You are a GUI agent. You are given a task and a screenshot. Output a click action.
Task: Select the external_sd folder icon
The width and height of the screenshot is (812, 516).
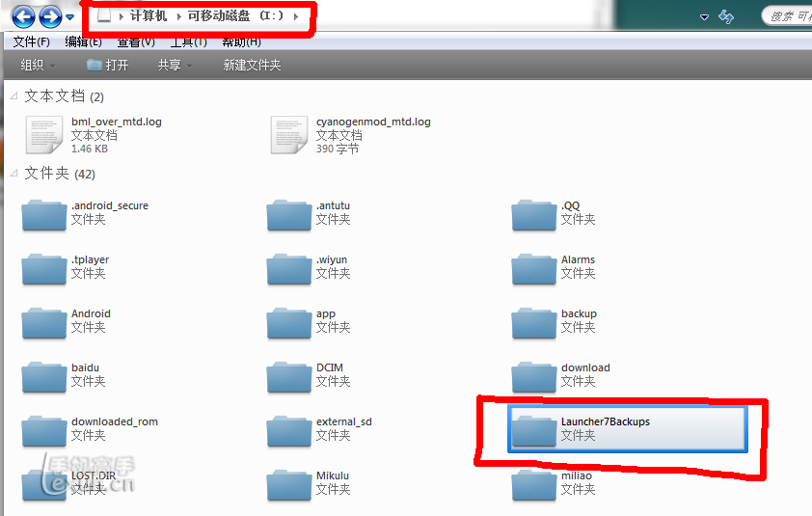(x=289, y=431)
